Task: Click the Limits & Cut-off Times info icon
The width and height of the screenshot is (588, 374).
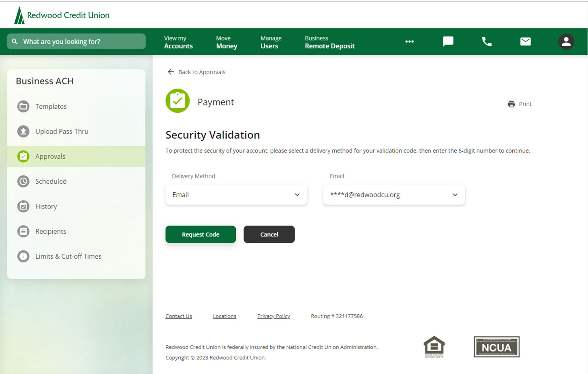Action: coord(24,256)
